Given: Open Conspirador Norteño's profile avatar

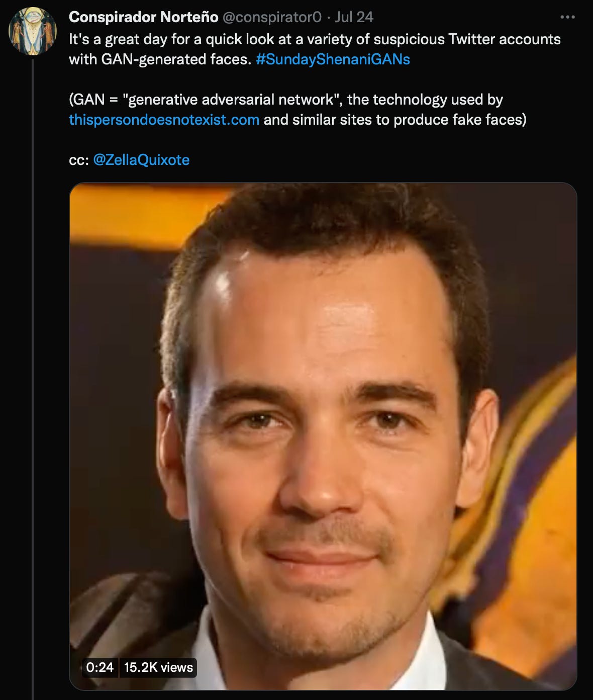Looking at the screenshot, I should coord(33,31).
